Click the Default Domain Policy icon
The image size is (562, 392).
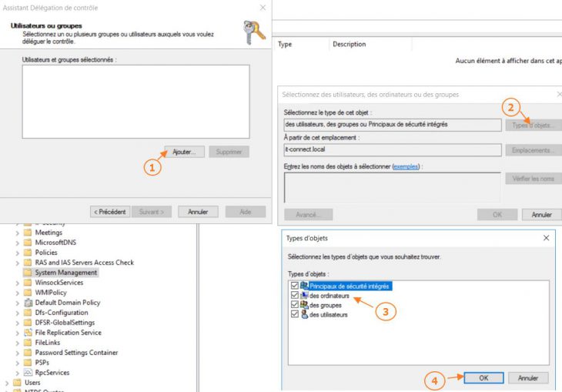click(x=28, y=303)
